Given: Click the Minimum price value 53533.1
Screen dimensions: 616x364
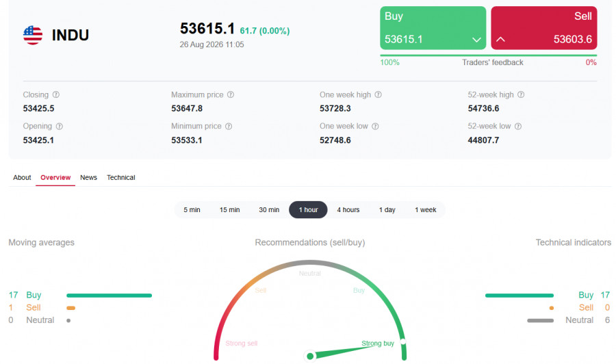Looking at the screenshot, I should [x=187, y=140].
